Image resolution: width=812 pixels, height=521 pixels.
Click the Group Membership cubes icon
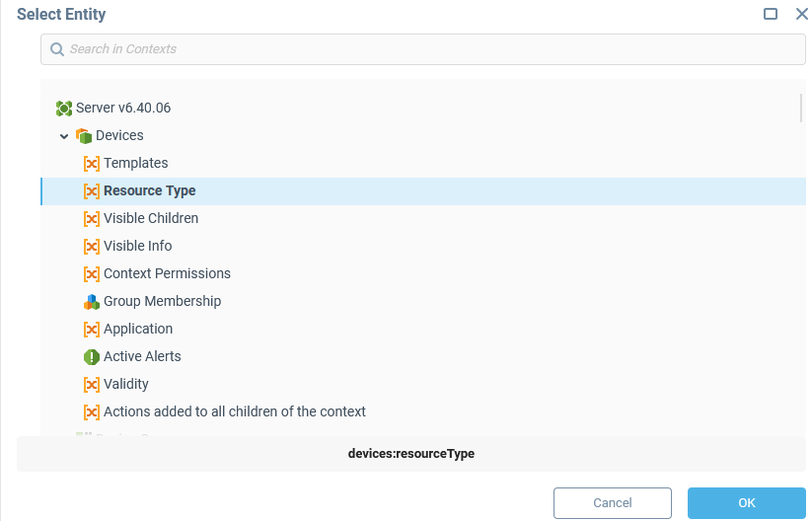92,302
